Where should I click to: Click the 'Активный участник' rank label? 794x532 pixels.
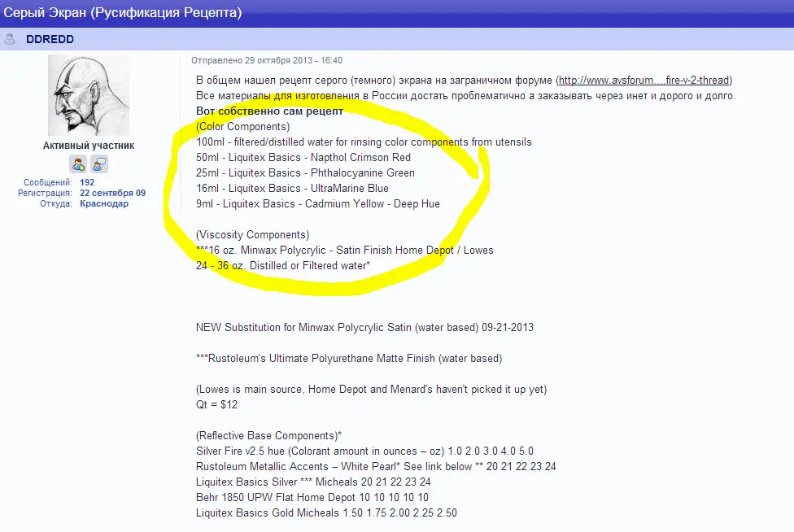(89, 146)
